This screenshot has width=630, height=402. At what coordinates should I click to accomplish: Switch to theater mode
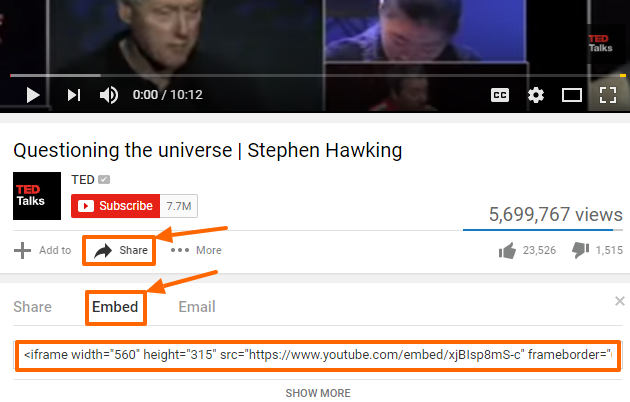[572, 95]
